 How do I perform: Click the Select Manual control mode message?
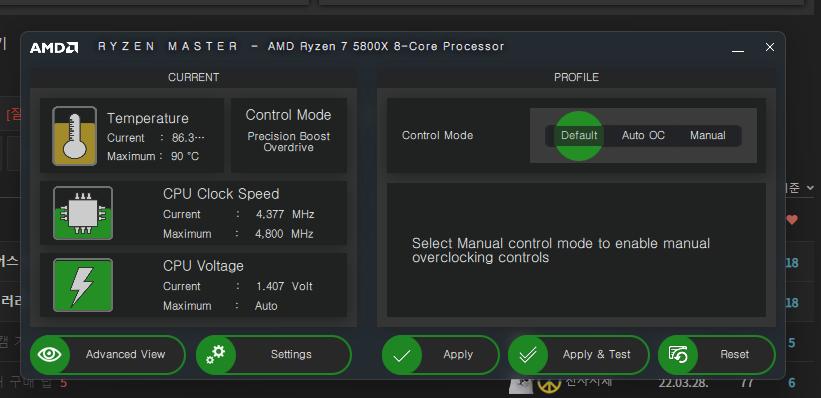[x=561, y=250]
